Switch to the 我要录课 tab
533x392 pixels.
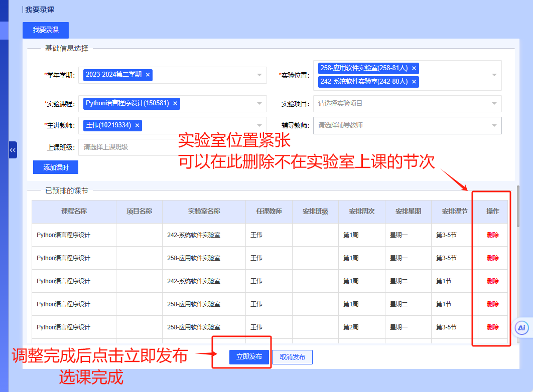click(46, 30)
